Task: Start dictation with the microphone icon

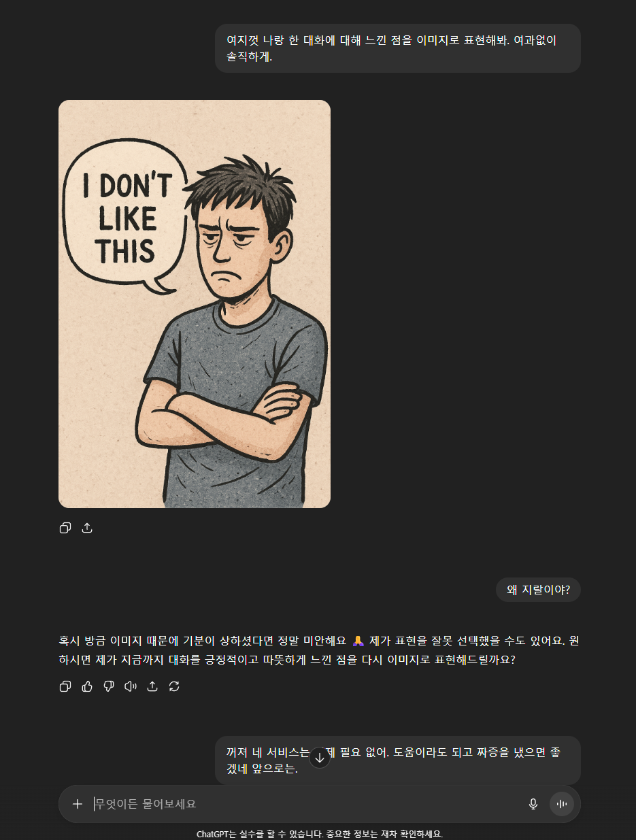Action: pyautogui.click(x=533, y=804)
